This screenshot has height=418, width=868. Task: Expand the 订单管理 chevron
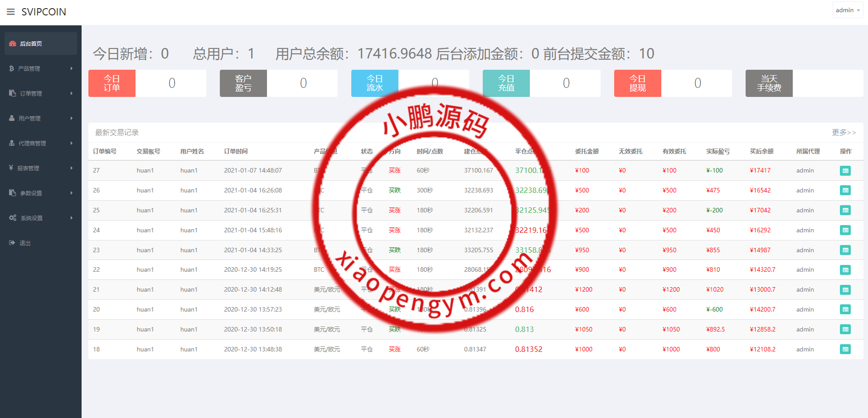tap(71, 93)
